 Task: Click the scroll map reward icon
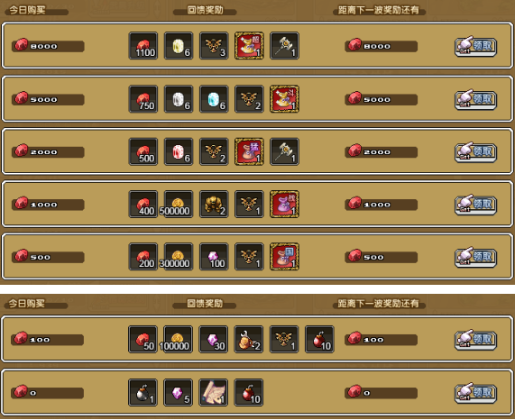coord(214,392)
